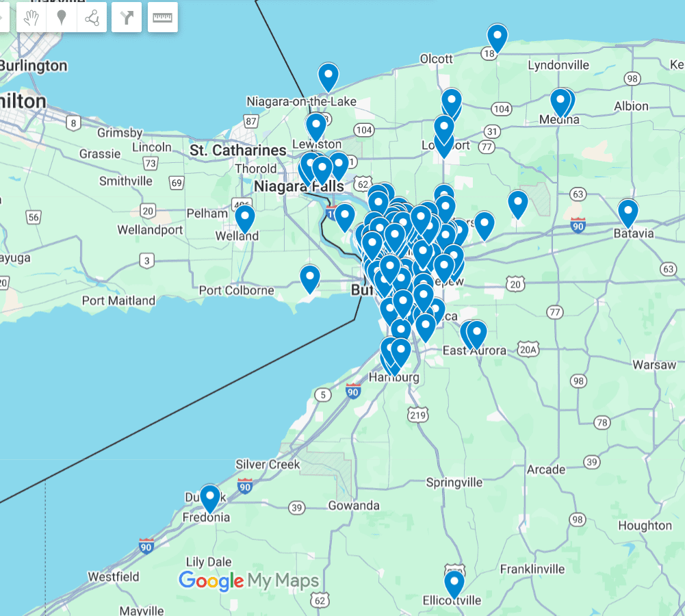The height and width of the screenshot is (616, 685).
Task: Select the pin at Niagara Falls label
Action: pos(322,169)
